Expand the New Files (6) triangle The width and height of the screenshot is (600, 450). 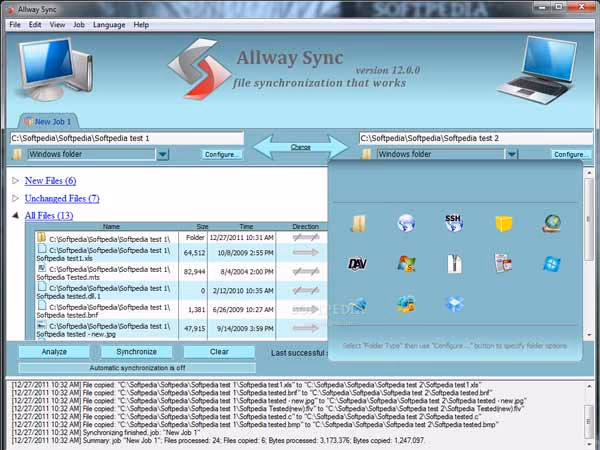tap(15, 181)
